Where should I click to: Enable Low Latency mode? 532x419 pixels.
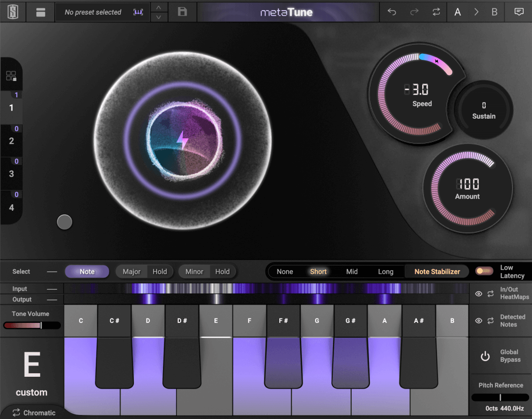pyautogui.click(x=484, y=271)
